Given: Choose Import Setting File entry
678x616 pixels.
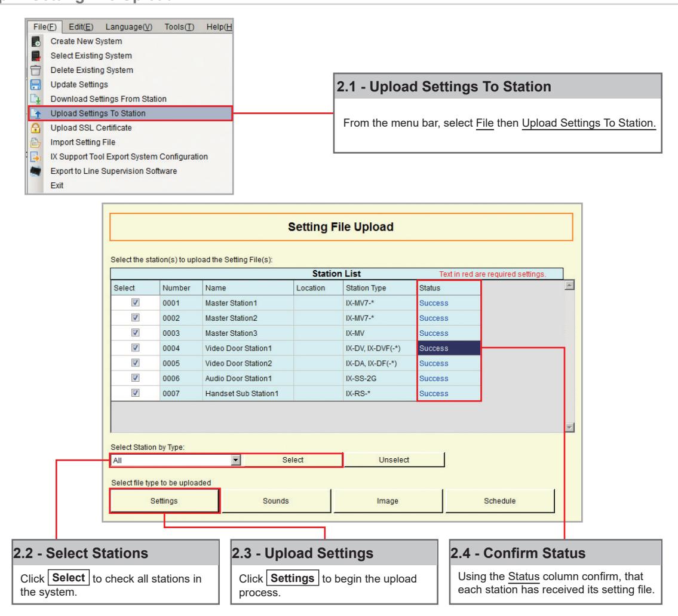Looking at the screenshot, I should (x=83, y=142).
